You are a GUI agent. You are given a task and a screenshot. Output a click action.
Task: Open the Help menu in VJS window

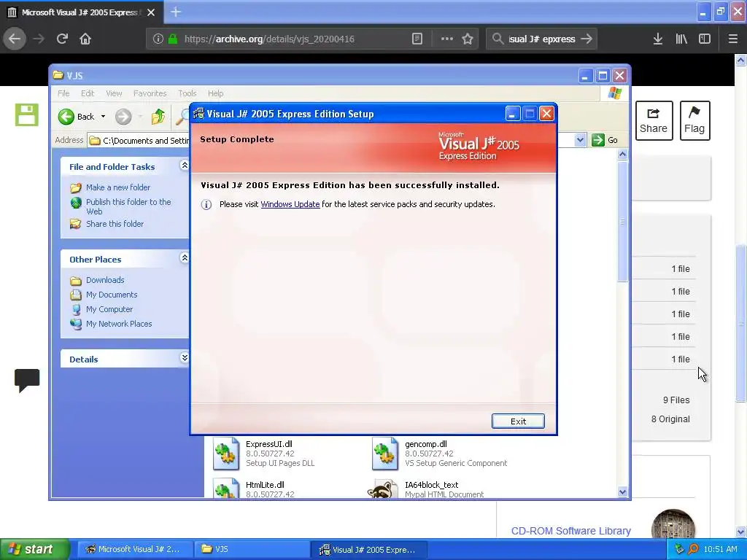[x=215, y=93]
